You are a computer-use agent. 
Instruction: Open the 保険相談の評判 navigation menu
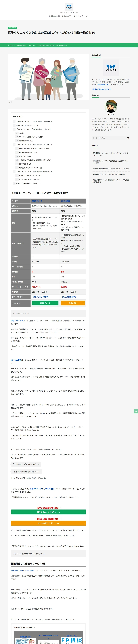click(54, 16)
